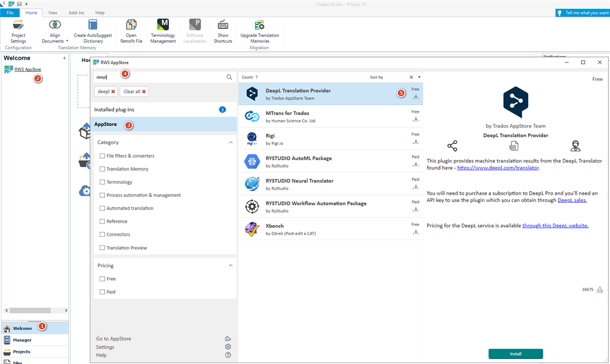Collapse the Category section
The width and height of the screenshot is (610, 364).
tap(230, 142)
